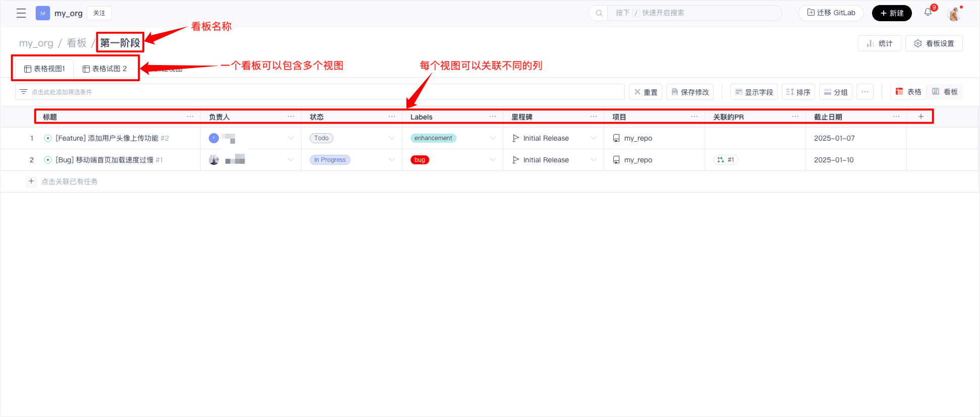The width and height of the screenshot is (980, 417).
Task: Switch to the 表格试图 2 tab
Action: 105,69
